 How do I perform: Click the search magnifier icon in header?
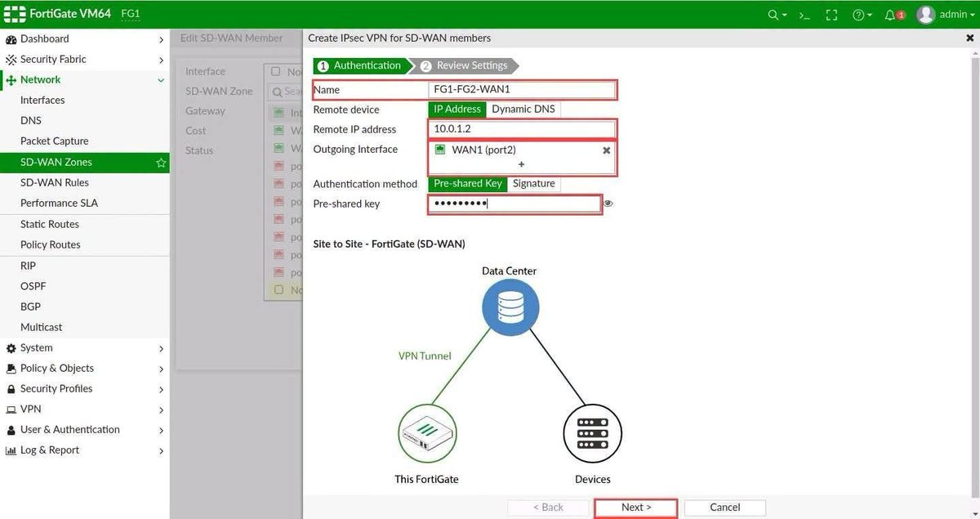point(773,15)
